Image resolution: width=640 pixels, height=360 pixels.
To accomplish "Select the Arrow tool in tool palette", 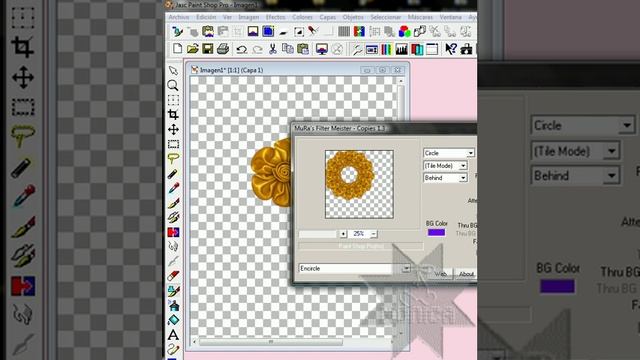I will pyautogui.click(x=173, y=71).
